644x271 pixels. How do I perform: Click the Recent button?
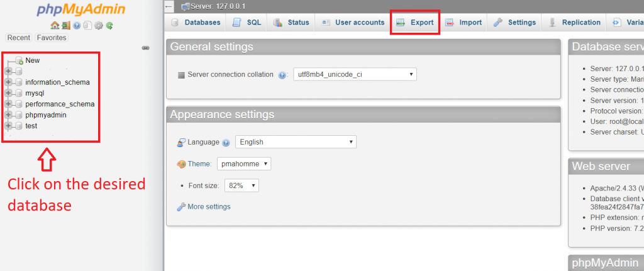click(x=19, y=38)
